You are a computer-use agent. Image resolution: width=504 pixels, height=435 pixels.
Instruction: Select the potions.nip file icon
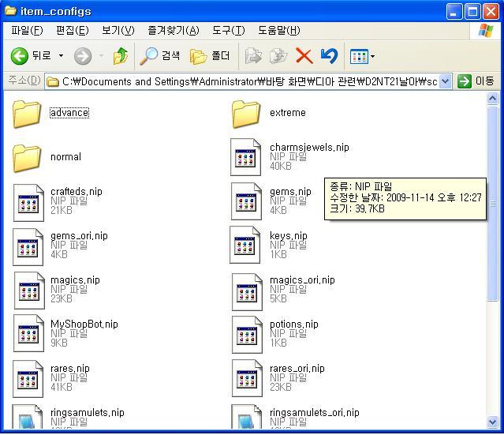click(x=247, y=335)
